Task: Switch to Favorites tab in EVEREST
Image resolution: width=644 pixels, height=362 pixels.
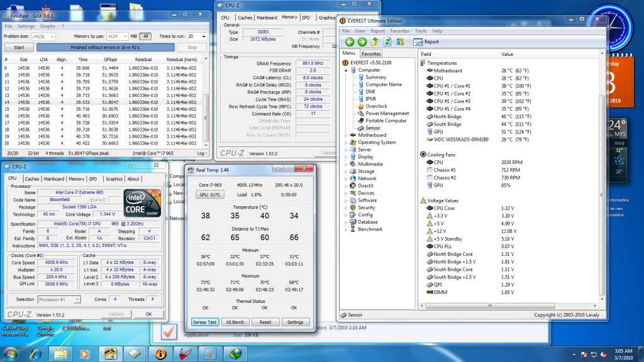Action: pos(371,54)
